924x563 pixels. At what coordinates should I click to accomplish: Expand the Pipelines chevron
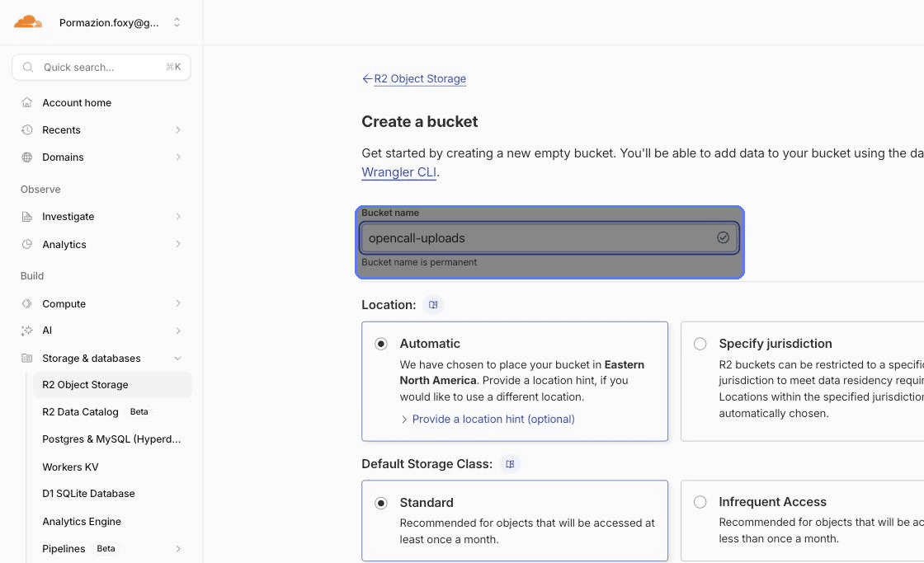(178, 549)
